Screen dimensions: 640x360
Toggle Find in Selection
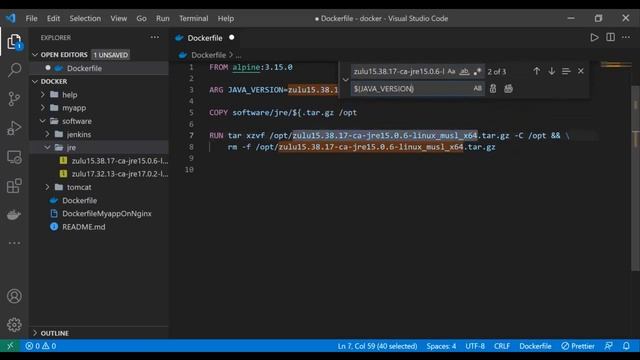click(x=566, y=71)
